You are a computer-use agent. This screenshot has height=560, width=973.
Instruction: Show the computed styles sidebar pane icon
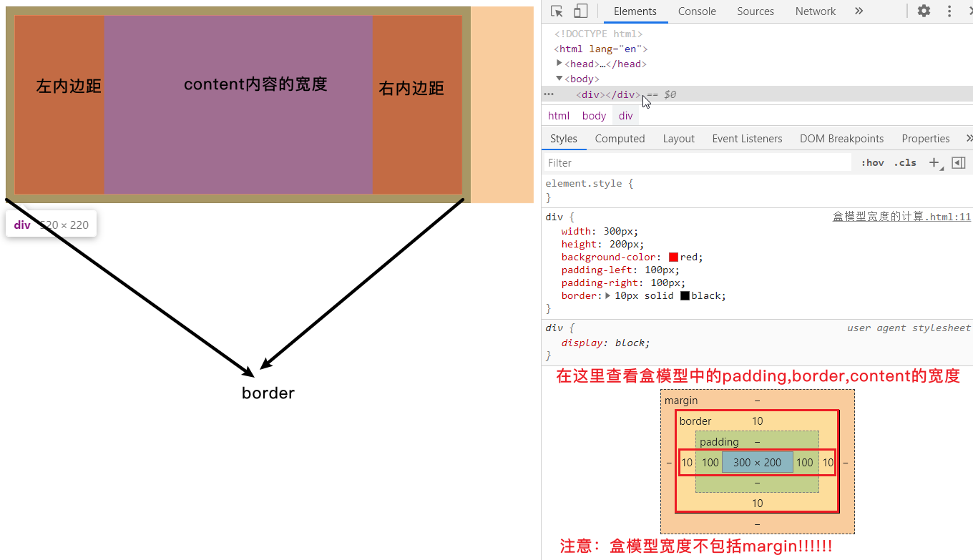(x=959, y=163)
